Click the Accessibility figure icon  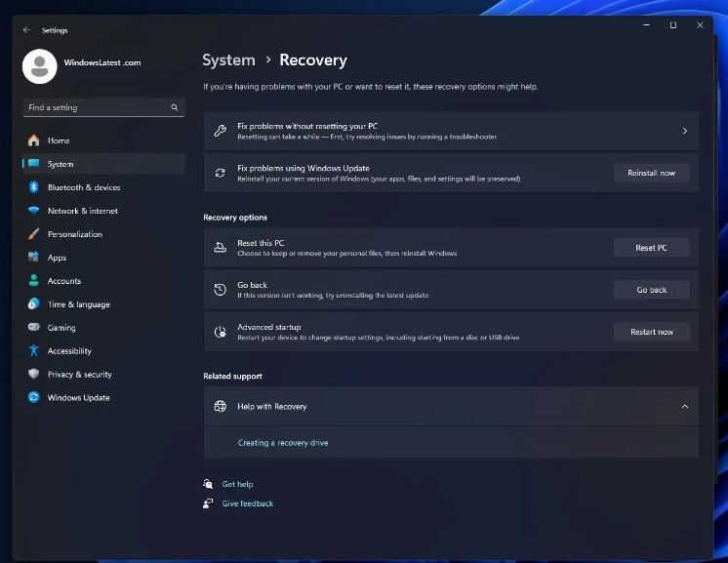[x=34, y=350]
